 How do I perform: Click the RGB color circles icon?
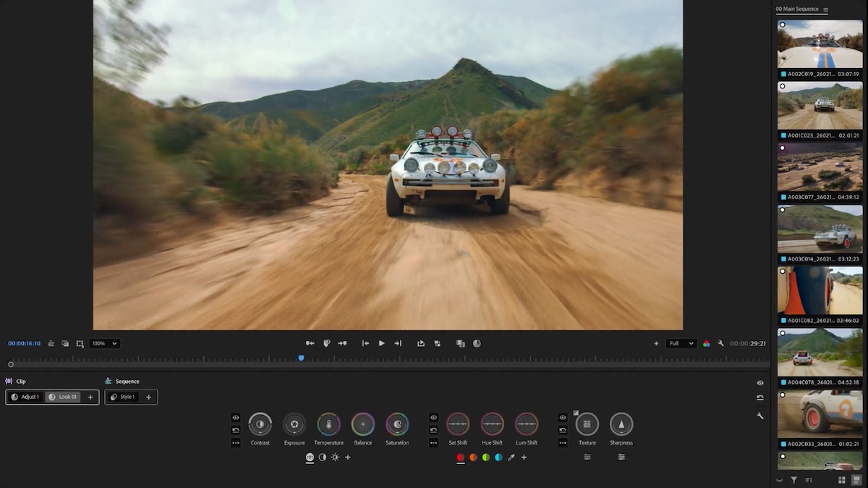(707, 343)
